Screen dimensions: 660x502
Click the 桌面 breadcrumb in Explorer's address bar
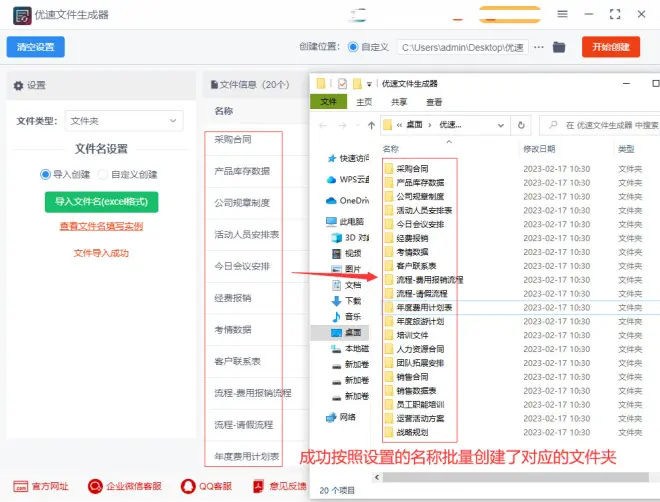(x=414, y=125)
